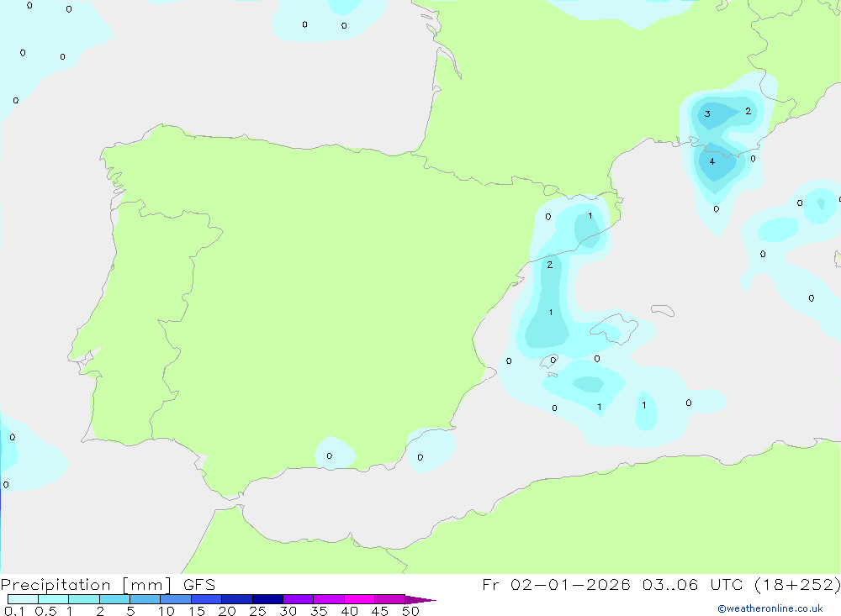Click the 2 mm value next to 3
Image resolution: width=841 pixels, height=616 pixels.
(748, 111)
